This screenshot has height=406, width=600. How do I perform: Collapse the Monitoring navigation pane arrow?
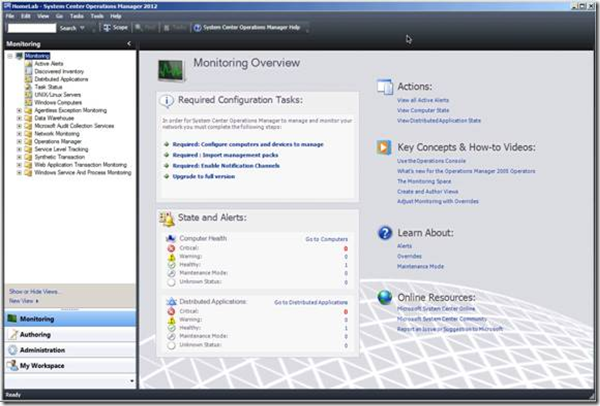point(129,44)
